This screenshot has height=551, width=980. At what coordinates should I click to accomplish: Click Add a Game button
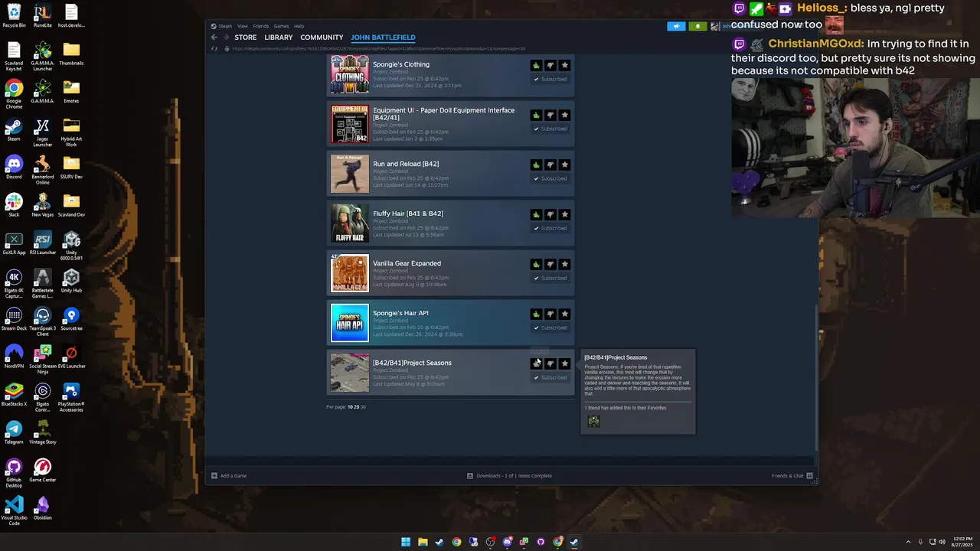pyautogui.click(x=229, y=476)
